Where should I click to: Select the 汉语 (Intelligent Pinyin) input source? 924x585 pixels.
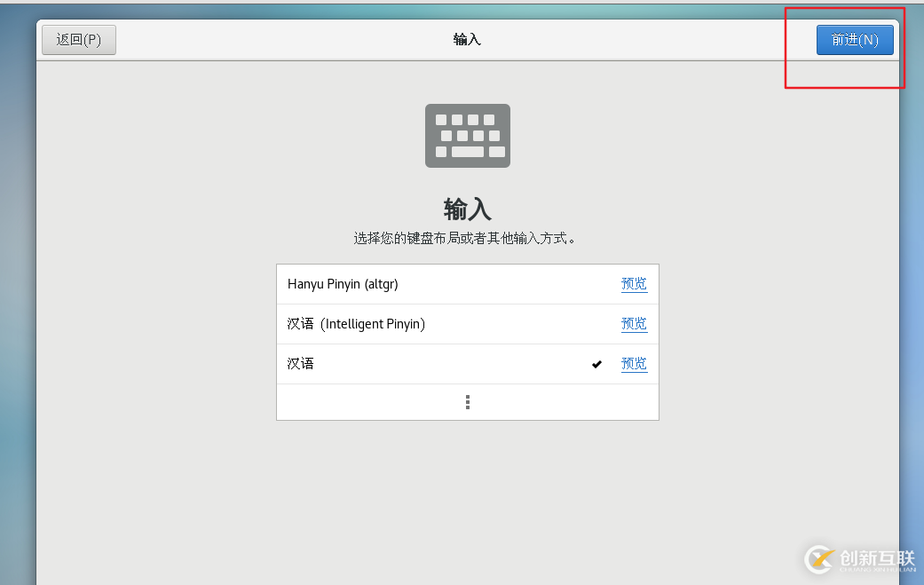399,323
